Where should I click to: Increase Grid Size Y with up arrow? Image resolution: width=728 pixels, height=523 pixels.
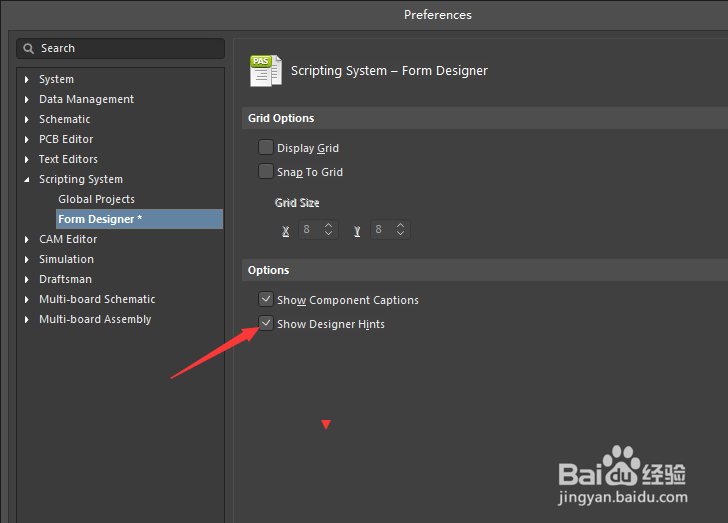pos(400,225)
